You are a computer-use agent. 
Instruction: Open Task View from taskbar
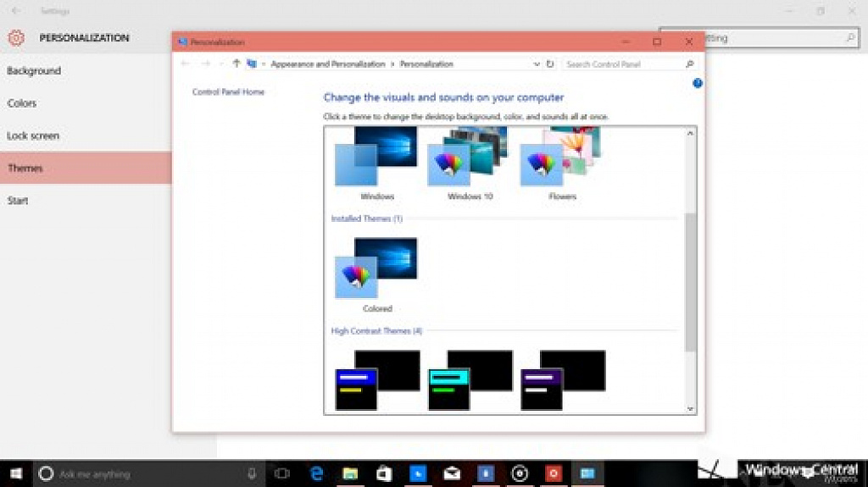[282, 473]
